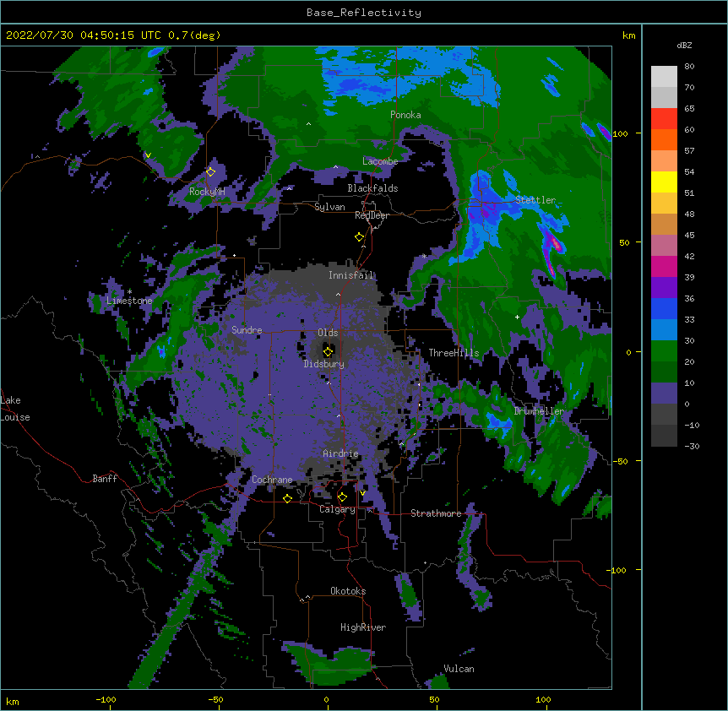Click the ThreeHills label
Screen dimensions: 728x711
[454, 353]
